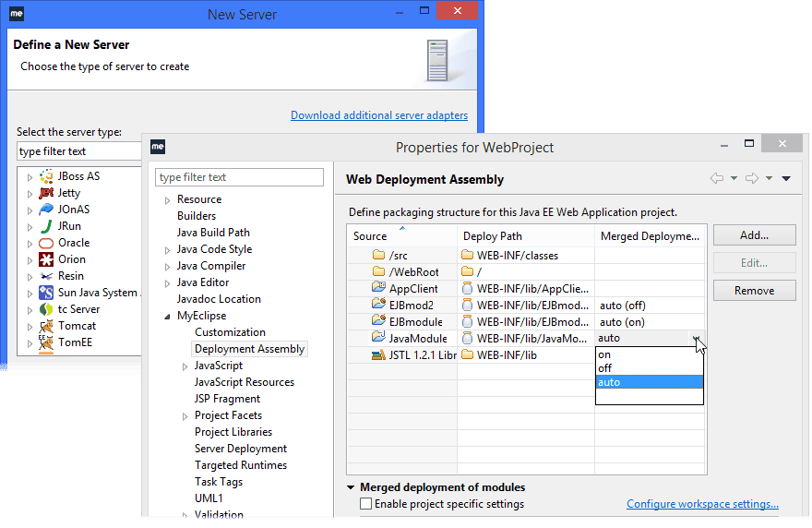This screenshot has height=528, width=812.
Task: Click the 'auto (off)' cell for EJBmod2
Action: tap(650, 306)
